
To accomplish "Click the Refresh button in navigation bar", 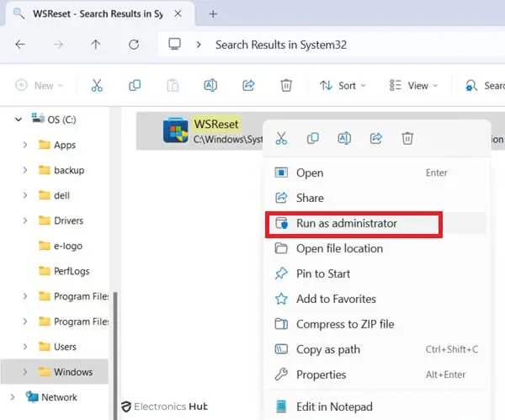I will point(133,45).
